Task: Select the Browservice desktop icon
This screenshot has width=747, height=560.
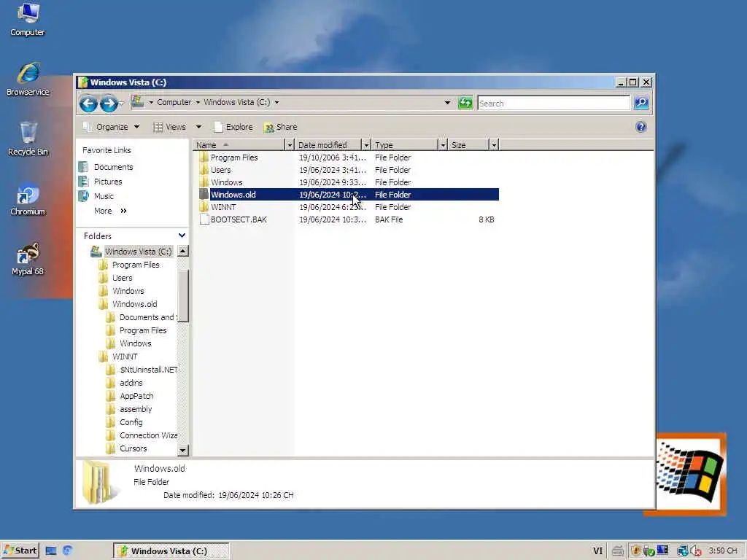Action: pos(28,79)
